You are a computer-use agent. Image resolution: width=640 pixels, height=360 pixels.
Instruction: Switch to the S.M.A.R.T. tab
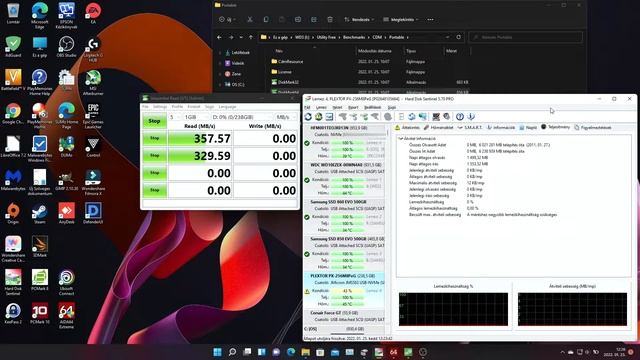(469, 128)
